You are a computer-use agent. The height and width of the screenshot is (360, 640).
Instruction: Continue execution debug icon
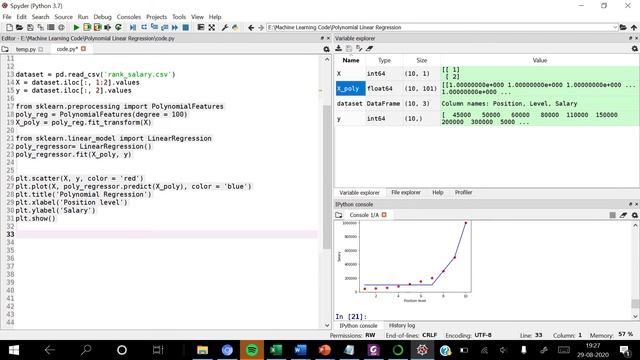[x=175, y=27]
